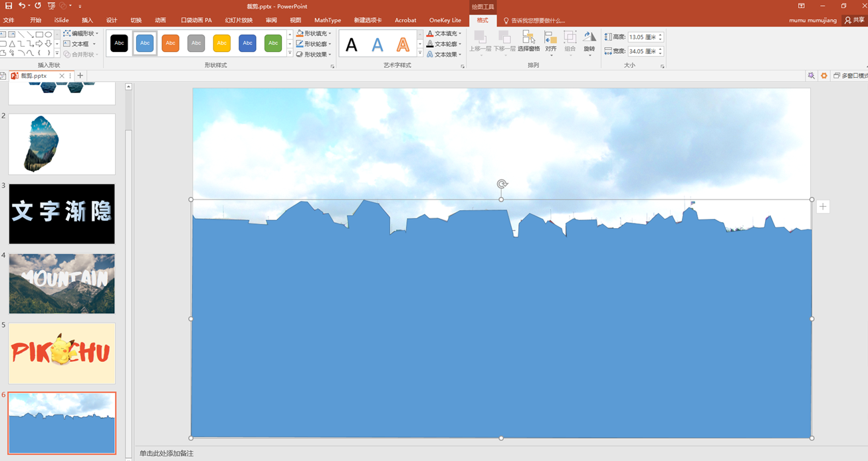Select the oval shape in the shapes gallery

pos(49,34)
